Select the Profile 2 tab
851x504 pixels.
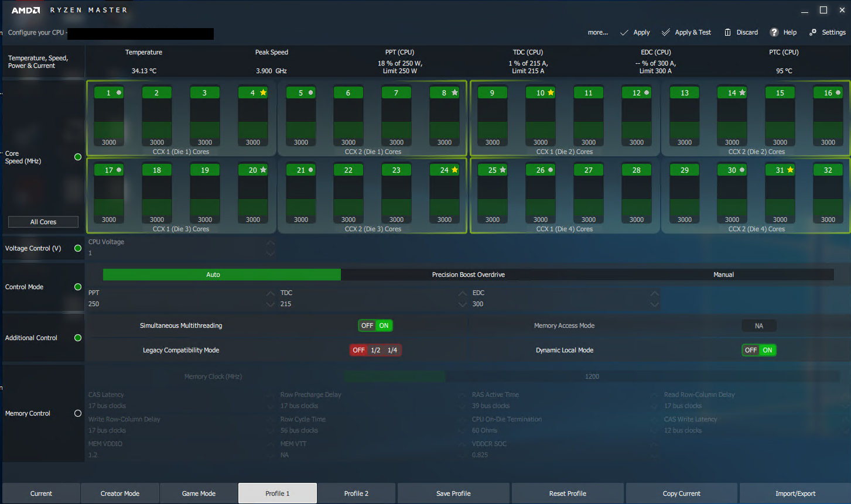pos(356,493)
